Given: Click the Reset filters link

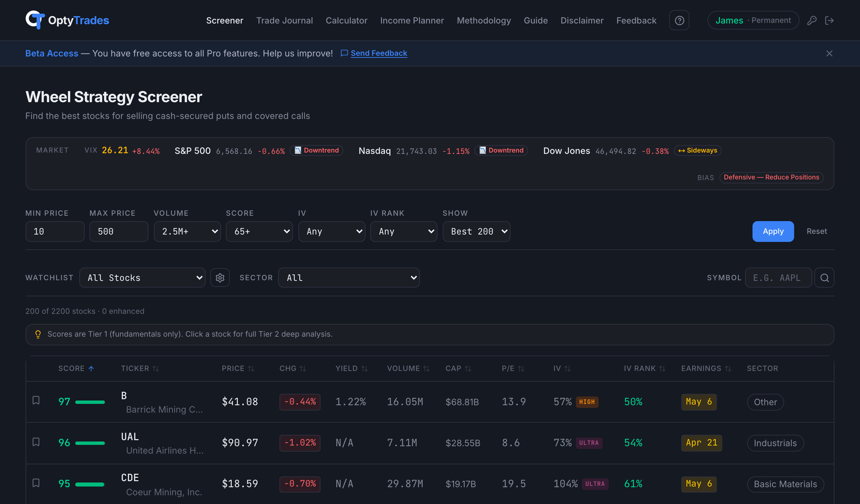Looking at the screenshot, I should pos(816,232).
